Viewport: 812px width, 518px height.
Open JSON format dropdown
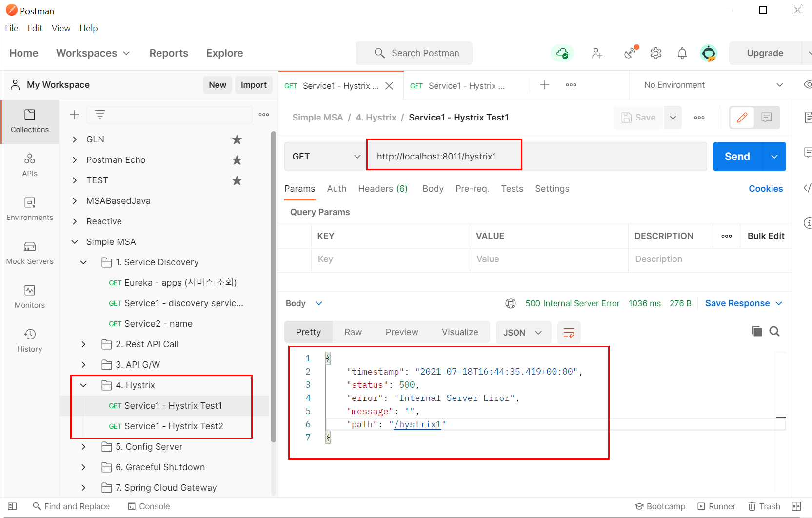point(523,333)
